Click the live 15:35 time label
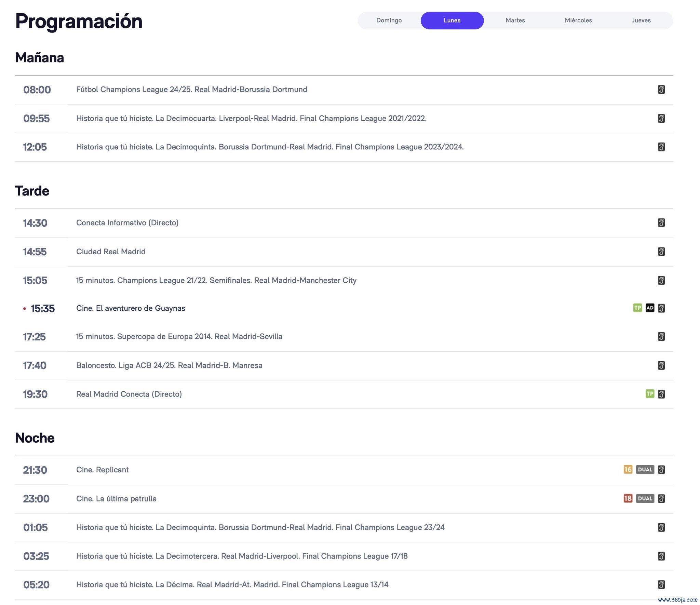This screenshot has width=700, height=605. coord(43,308)
